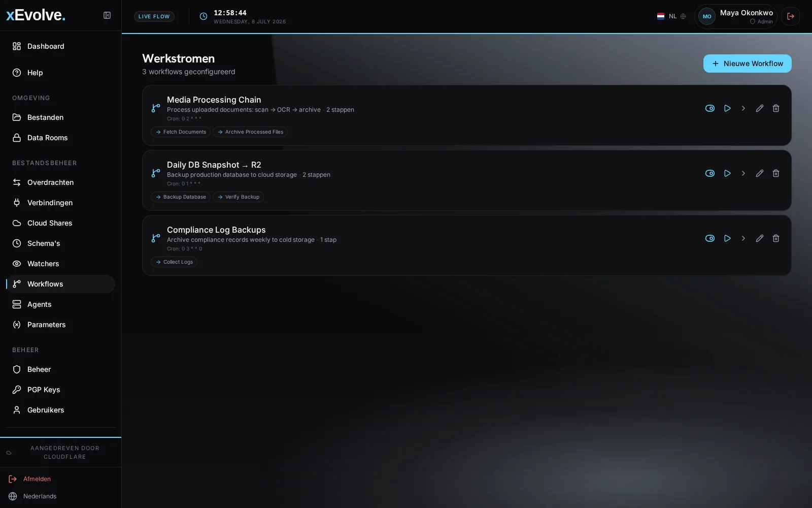The width and height of the screenshot is (812, 508).
Task: Open Parameters page
Action: point(61,325)
